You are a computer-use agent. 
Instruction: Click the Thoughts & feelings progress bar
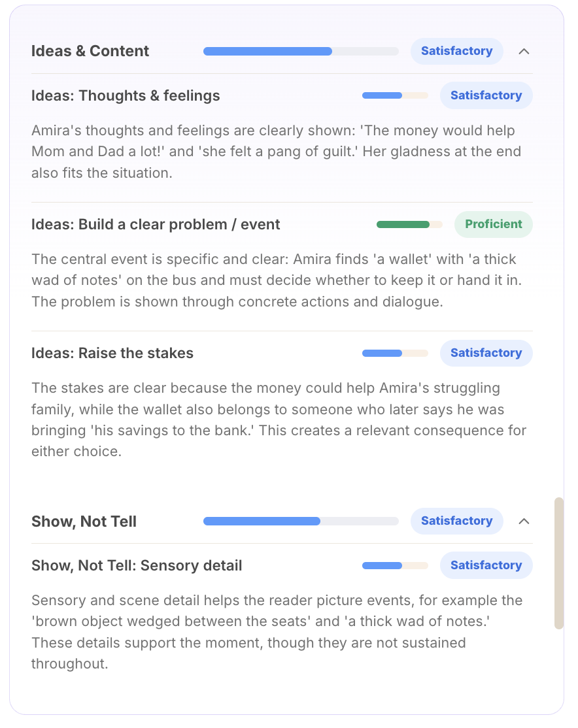pyautogui.click(x=395, y=95)
